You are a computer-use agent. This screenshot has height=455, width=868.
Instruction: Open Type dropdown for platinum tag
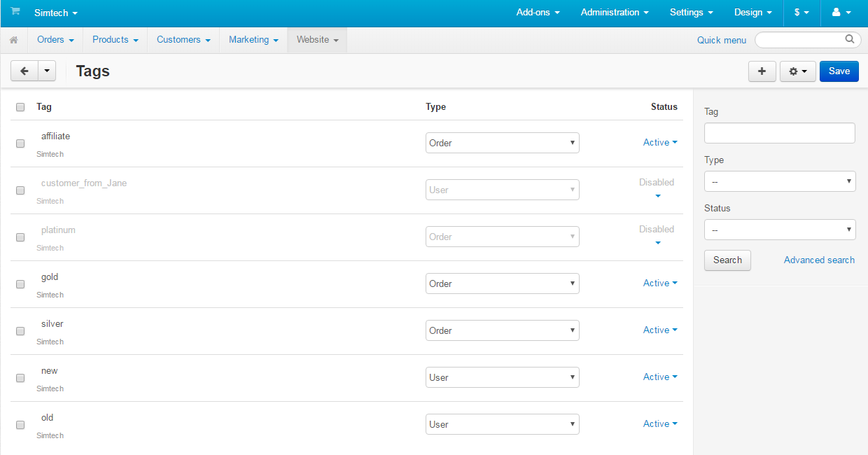click(503, 237)
